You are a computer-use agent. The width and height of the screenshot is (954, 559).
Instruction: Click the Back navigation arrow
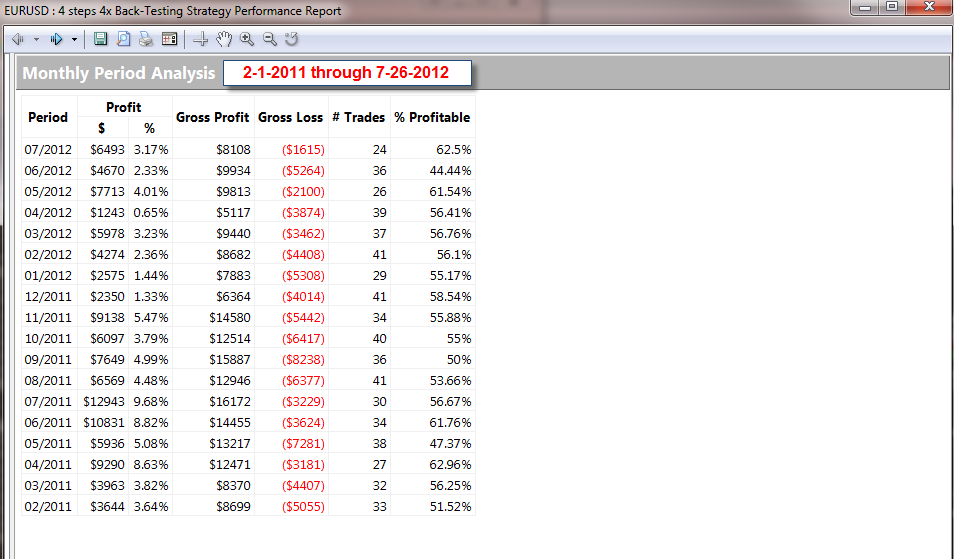18,39
